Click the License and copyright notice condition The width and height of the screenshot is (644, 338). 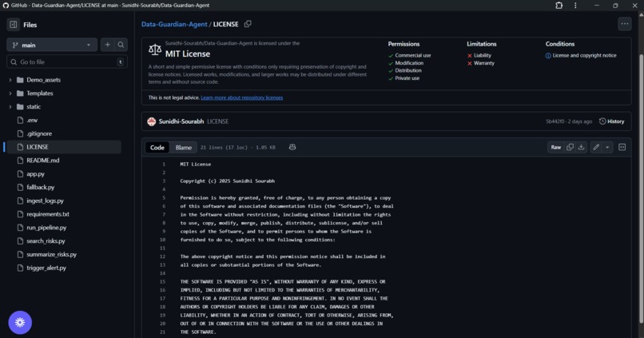point(581,55)
